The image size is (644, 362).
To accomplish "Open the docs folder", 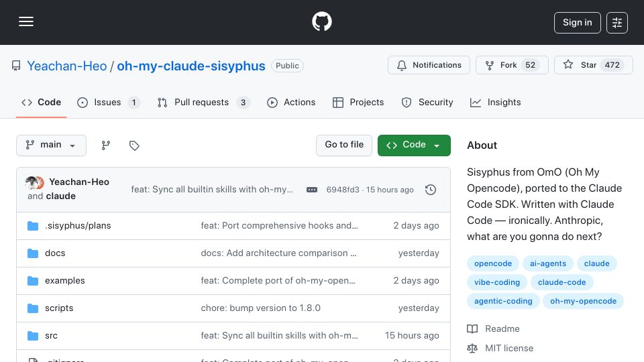I will coord(55,253).
